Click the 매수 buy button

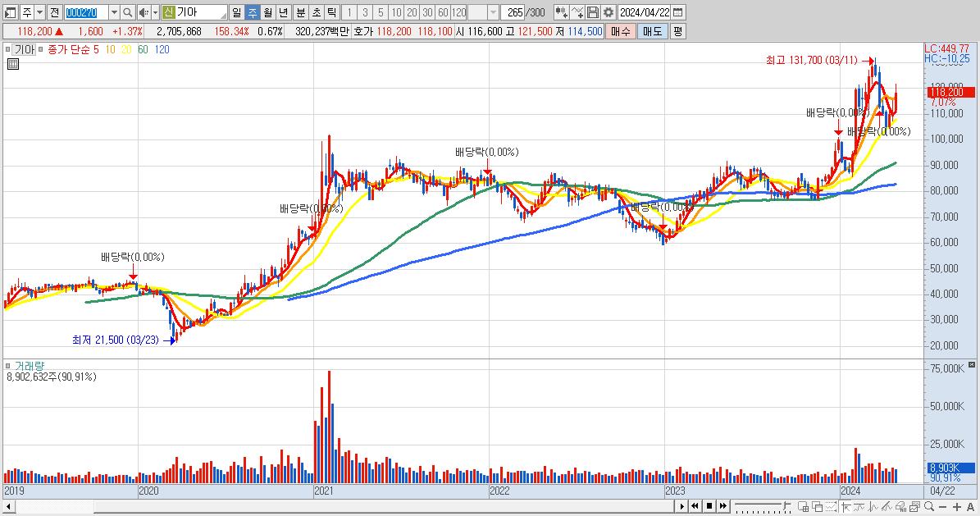(x=621, y=31)
